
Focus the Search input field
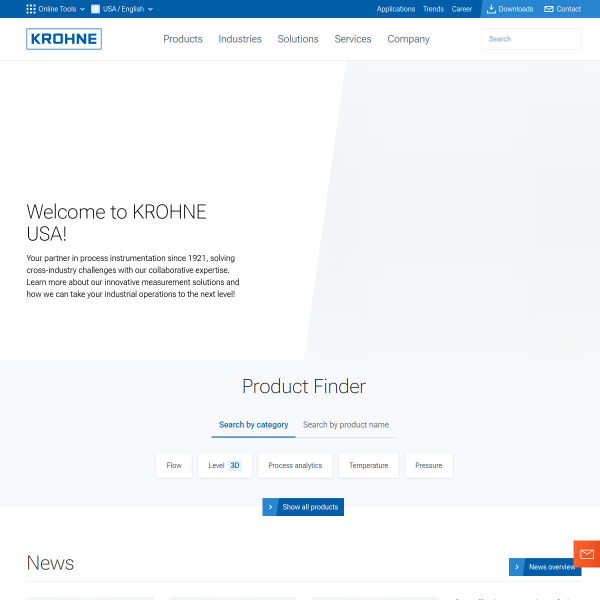pyautogui.click(x=531, y=39)
